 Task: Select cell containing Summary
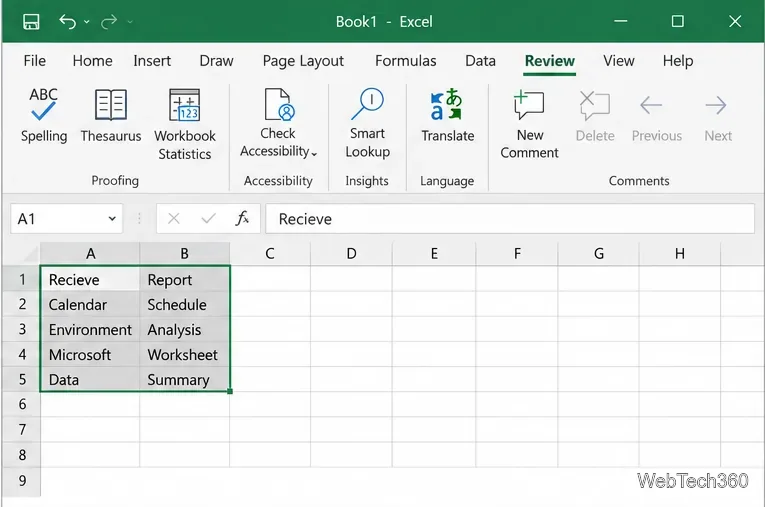[184, 379]
